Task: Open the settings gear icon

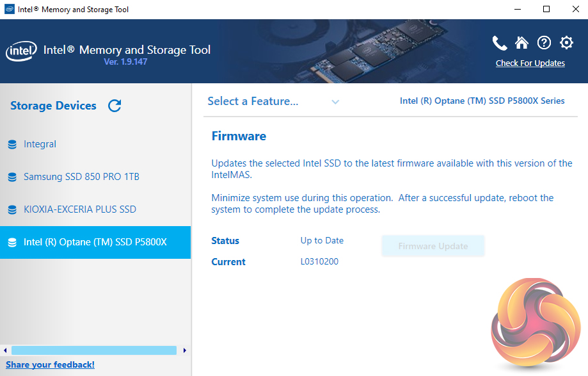Action: [x=566, y=43]
